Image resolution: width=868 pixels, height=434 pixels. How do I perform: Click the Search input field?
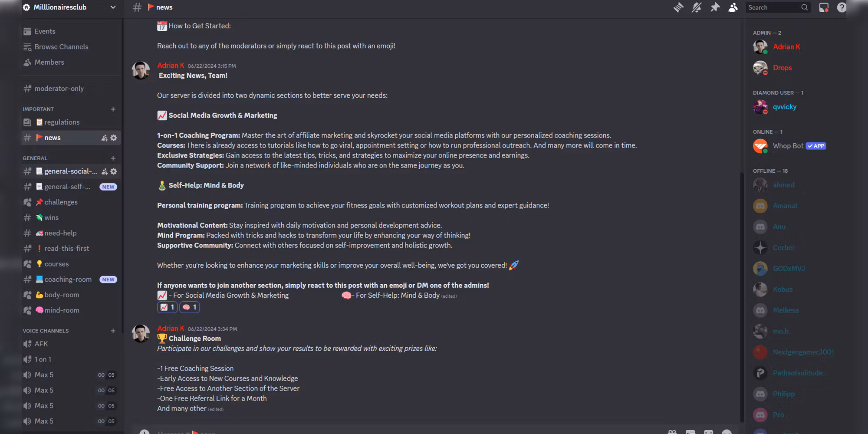click(773, 7)
